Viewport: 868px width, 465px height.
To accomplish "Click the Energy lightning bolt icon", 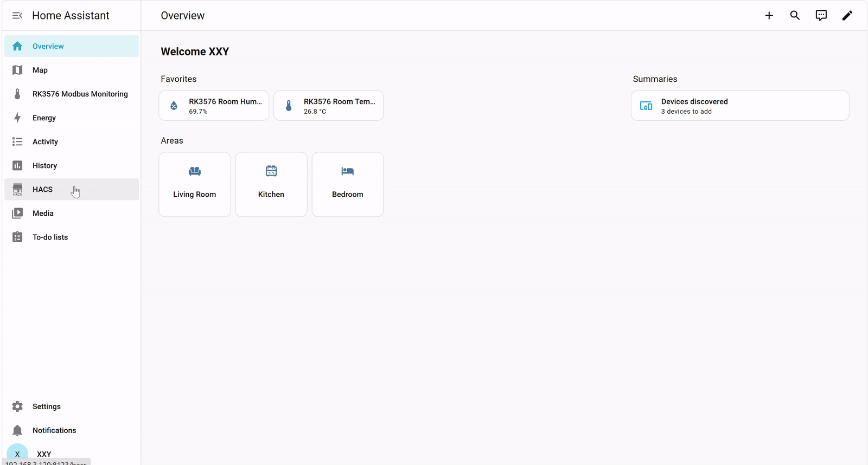I will (x=17, y=118).
